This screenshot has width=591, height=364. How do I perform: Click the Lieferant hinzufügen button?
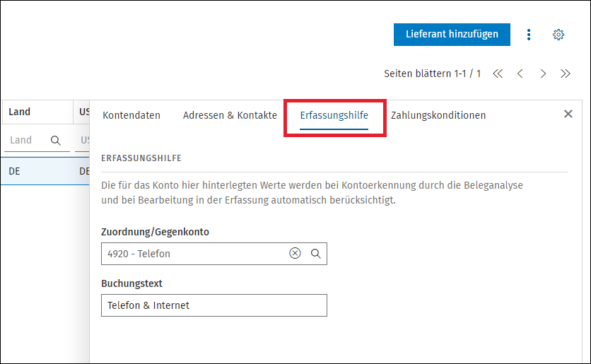[452, 35]
